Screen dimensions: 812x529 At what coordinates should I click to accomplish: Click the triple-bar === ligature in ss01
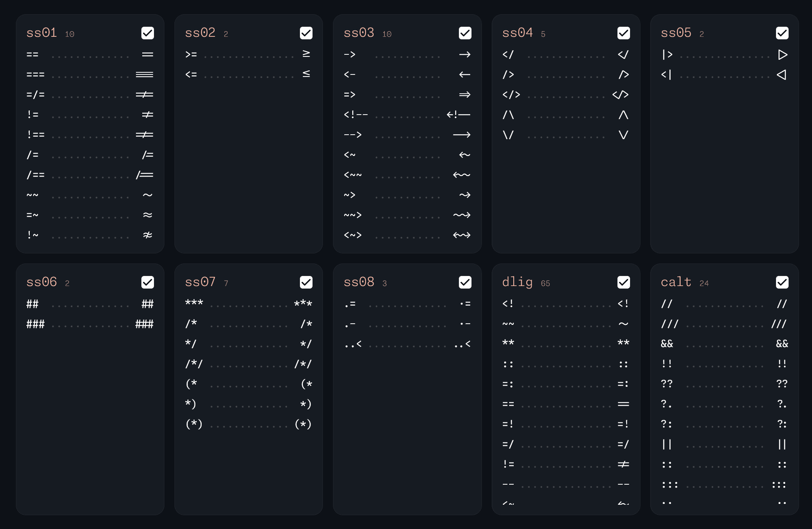(x=145, y=74)
